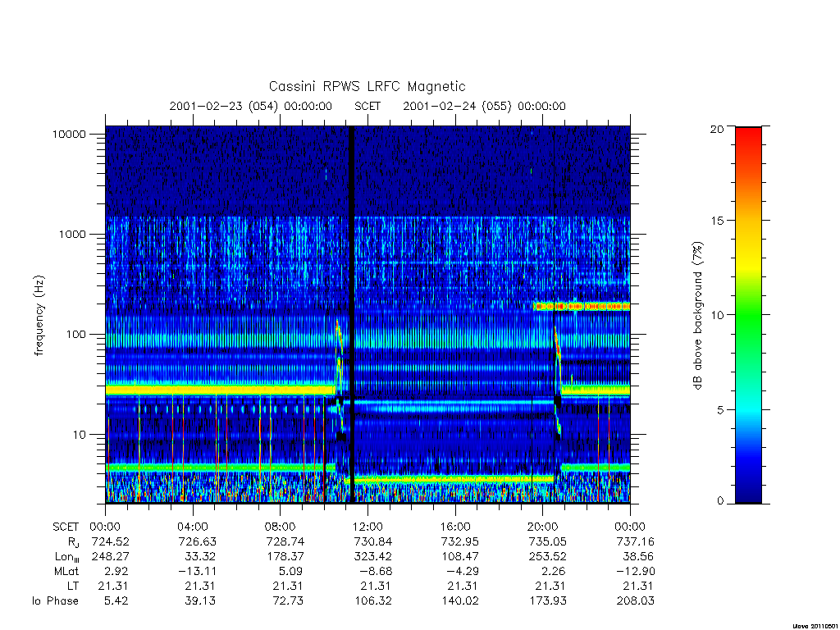
Task: Click the longitude value 248.27
Action: 111,557
